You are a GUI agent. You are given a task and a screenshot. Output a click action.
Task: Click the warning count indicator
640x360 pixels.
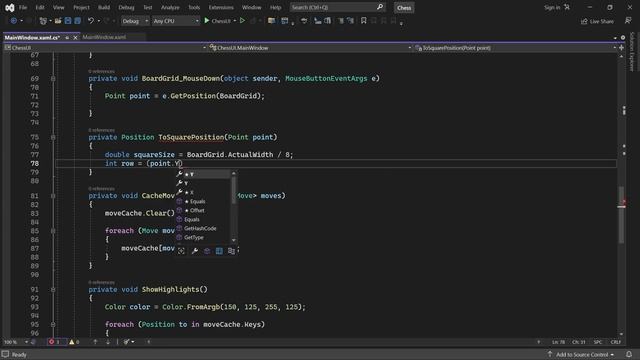(74, 342)
